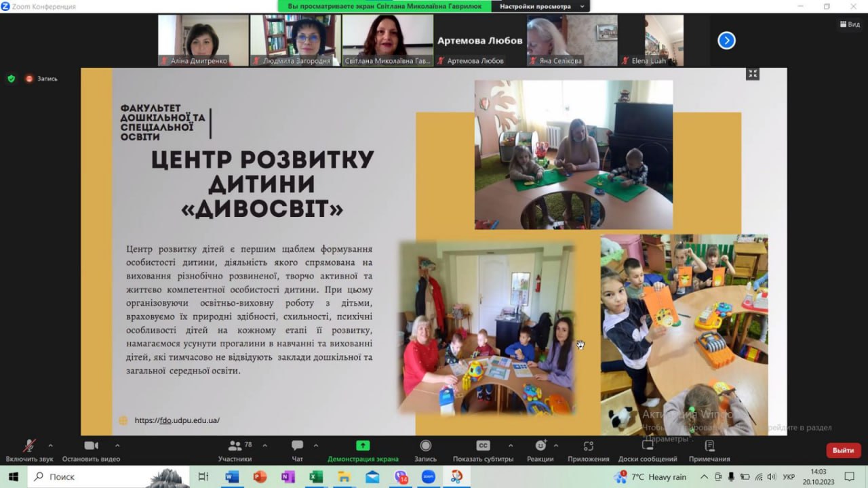Open the Реакции reactions menu
868x488 pixels.
(540, 451)
